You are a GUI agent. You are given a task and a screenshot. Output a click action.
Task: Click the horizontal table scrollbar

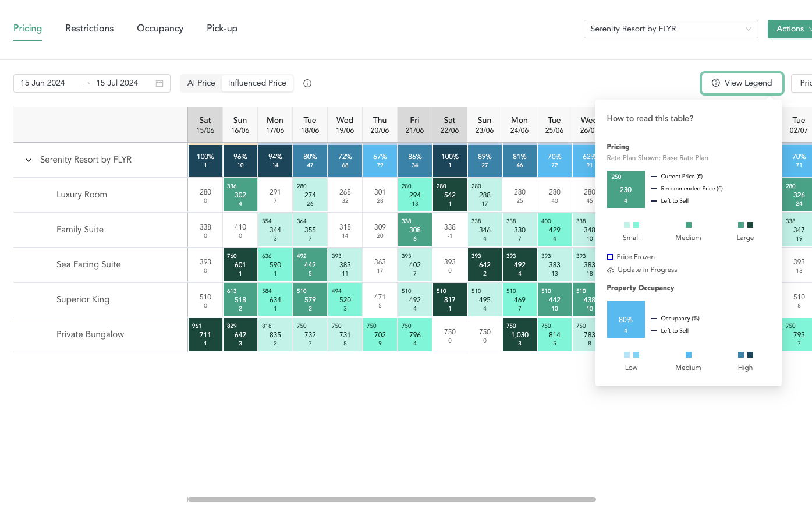pos(391,499)
